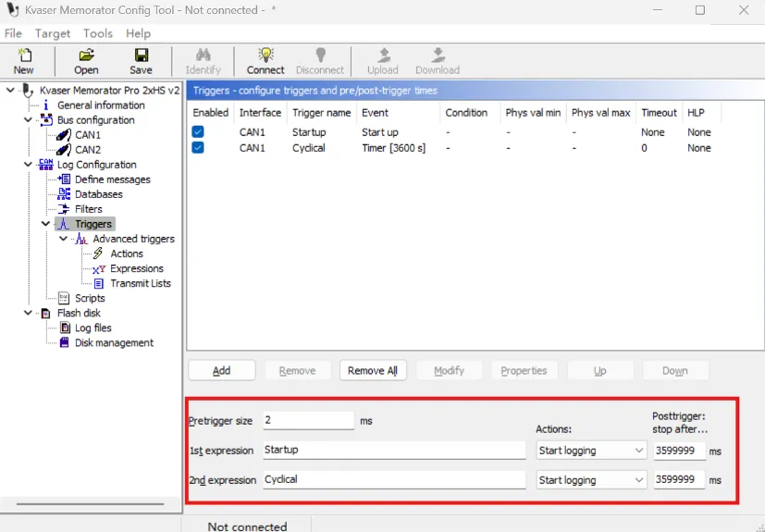Select the CAN1 connector icon in tree
This screenshot has height=532, width=765.
pos(64,135)
